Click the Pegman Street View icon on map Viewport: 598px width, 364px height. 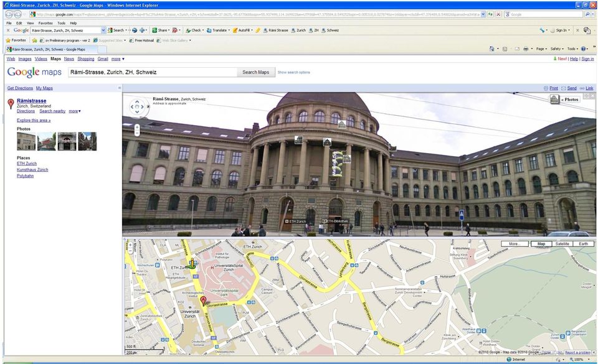click(x=192, y=263)
